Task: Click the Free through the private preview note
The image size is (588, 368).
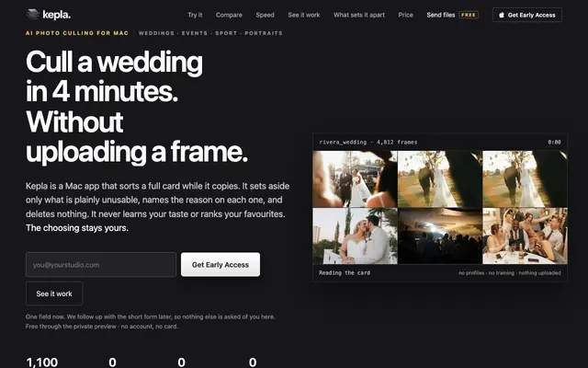Action: [102, 327]
